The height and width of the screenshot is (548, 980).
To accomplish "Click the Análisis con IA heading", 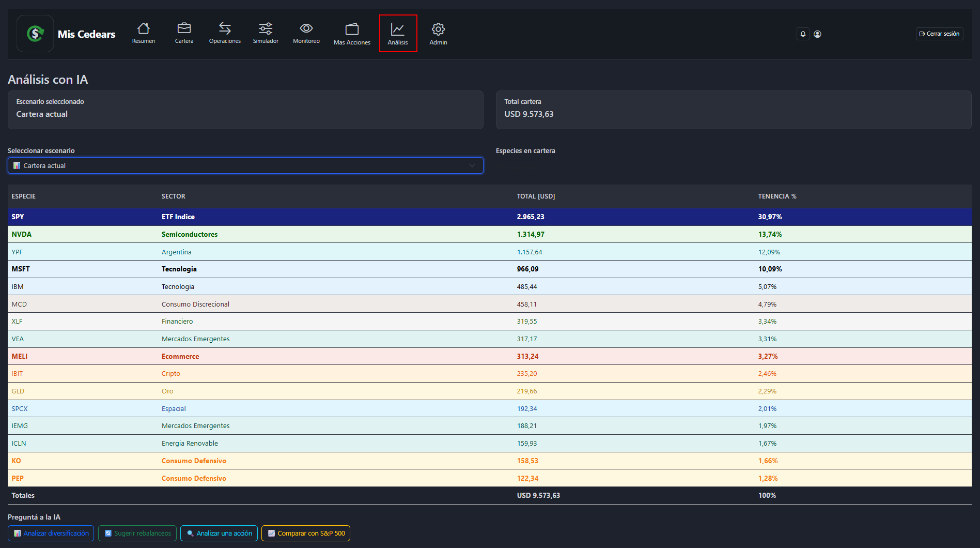I will tap(48, 80).
